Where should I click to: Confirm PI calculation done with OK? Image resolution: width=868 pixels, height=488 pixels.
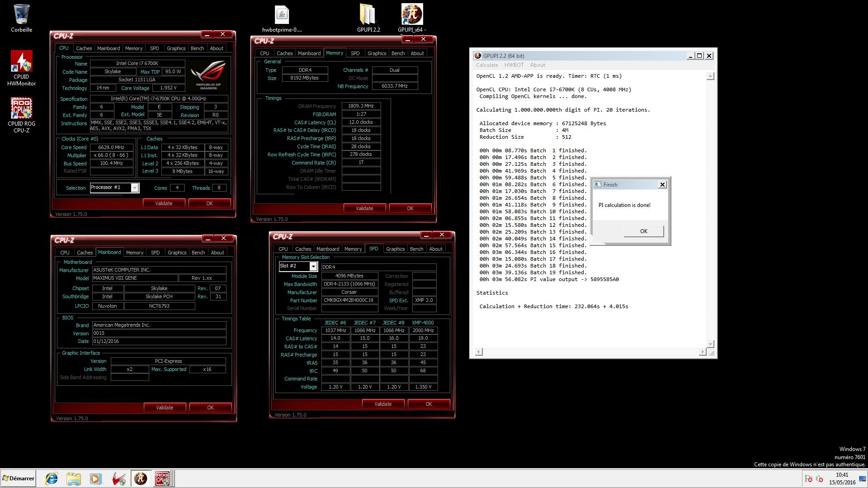tap(643, 231)
